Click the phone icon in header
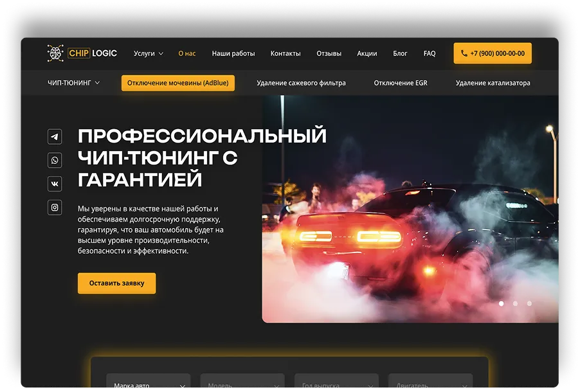 click(x=464, y=53)
